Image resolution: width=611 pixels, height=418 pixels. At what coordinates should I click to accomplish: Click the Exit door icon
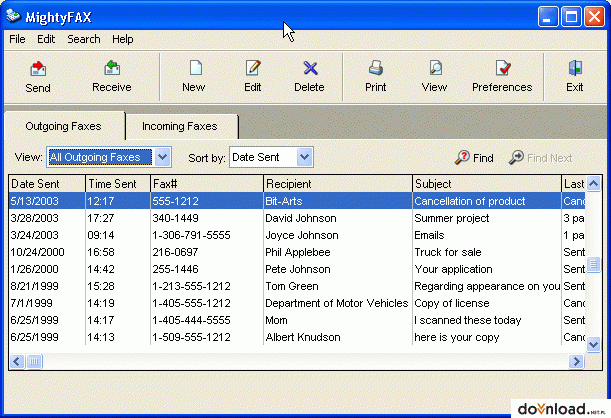[575, 68]
